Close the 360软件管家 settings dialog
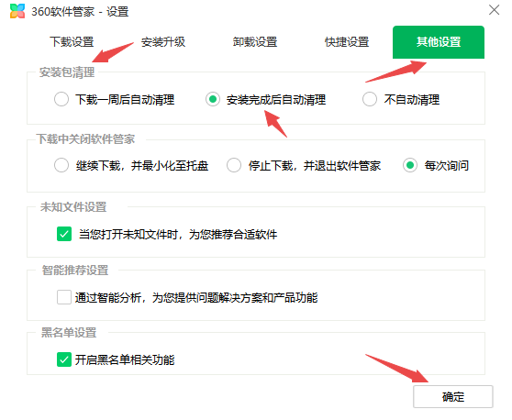The image size is (512, 420). click(x=494, y=10)
